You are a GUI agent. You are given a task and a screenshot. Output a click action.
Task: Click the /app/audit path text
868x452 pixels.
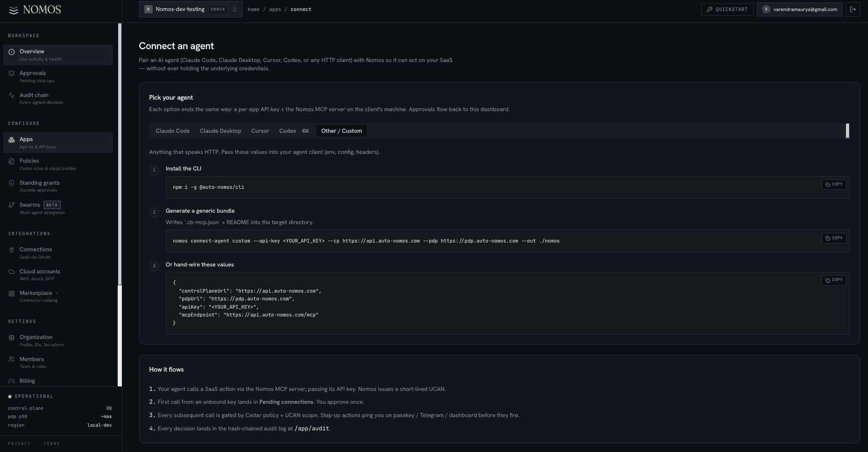tap(312, 429)
